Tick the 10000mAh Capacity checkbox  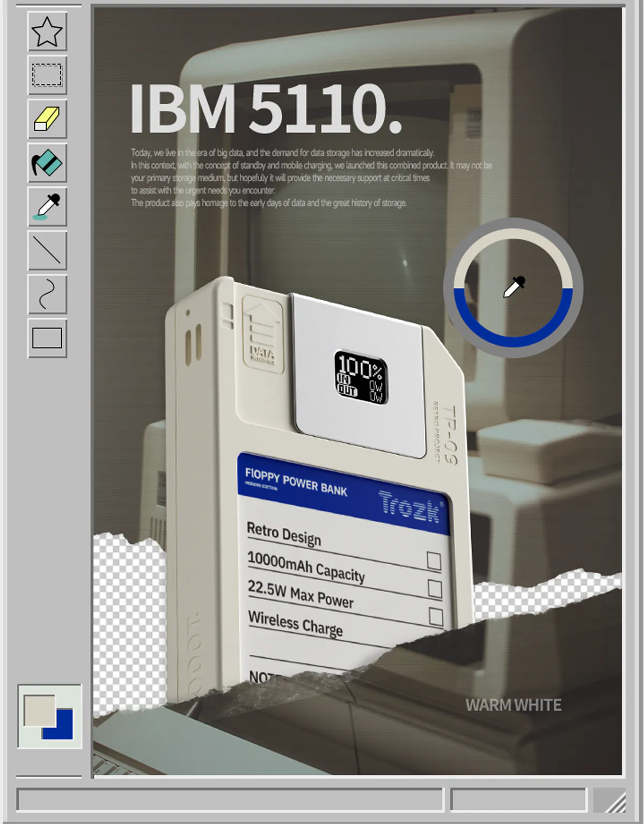click(x=435, y=589)
